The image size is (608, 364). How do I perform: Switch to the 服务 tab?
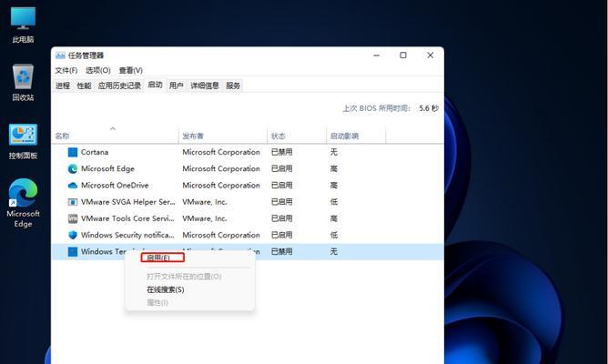[233, 86]
